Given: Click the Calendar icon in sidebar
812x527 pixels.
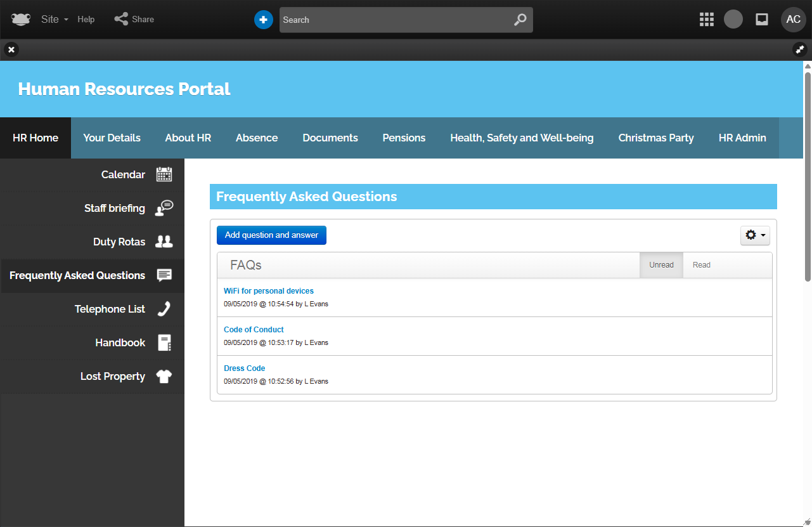Looking at the screenshot, I should pyautogui.click(x=164, y=175).
